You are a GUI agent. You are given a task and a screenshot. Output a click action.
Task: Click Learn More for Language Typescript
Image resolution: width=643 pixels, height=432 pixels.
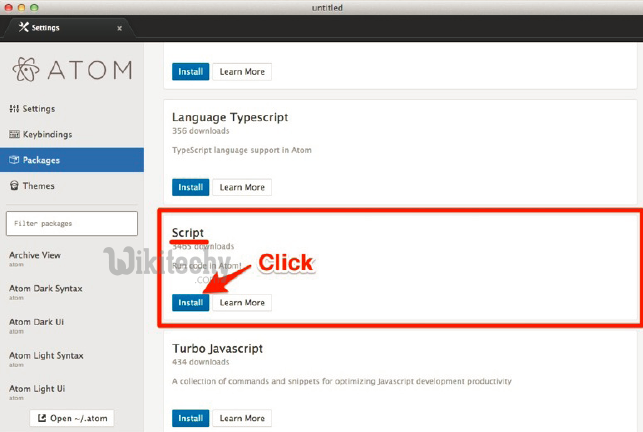[242, 187]
